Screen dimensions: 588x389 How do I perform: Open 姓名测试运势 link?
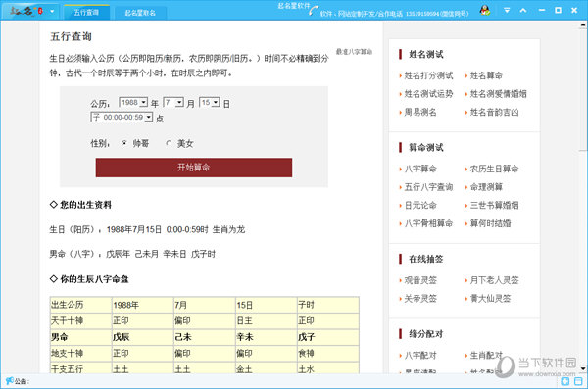click(428, 94)
